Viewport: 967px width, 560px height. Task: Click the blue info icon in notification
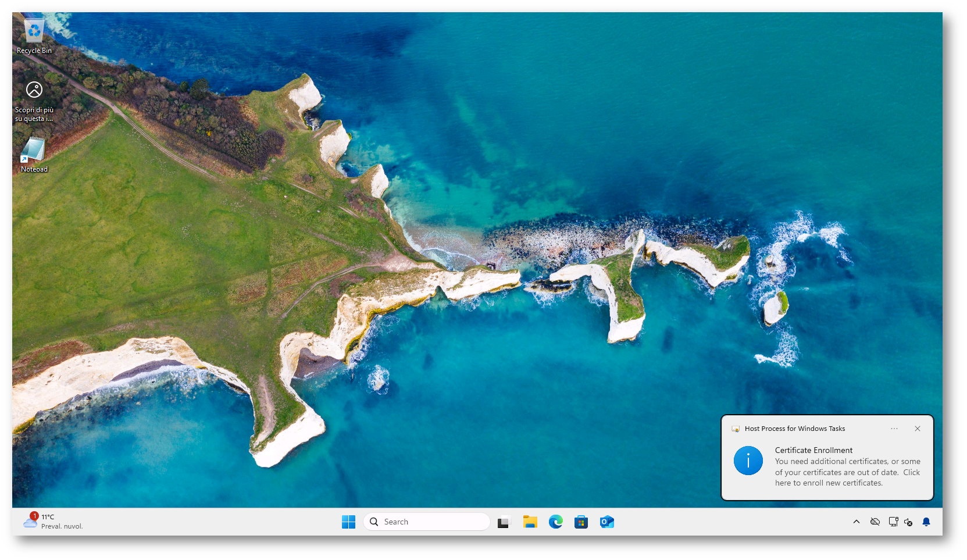pyautogui.click(x=748, y=461)
